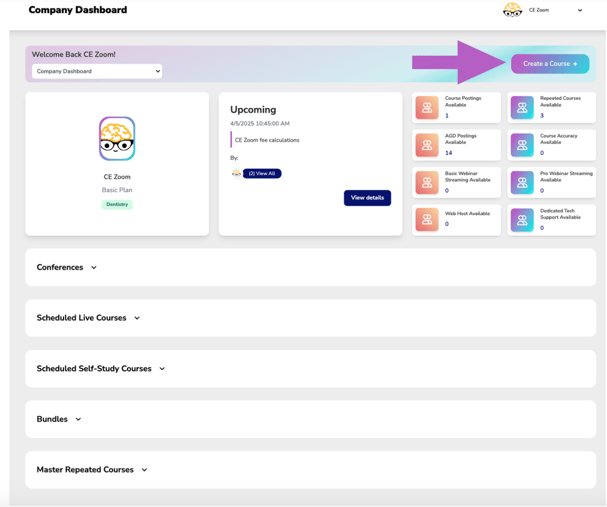Click the CE Zoom fee calculations event text

267,140
